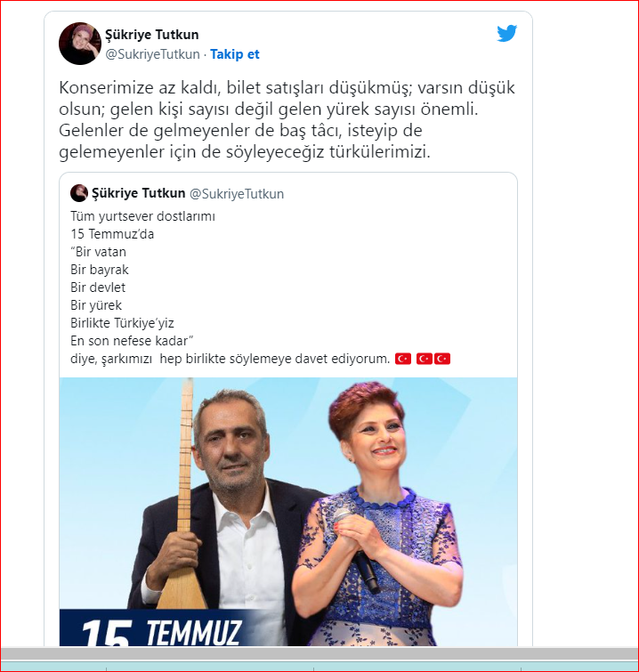This screenshot has width=639, height=672.
Task: Click the small avatar in quoted tweet
Action: (79, 193)
